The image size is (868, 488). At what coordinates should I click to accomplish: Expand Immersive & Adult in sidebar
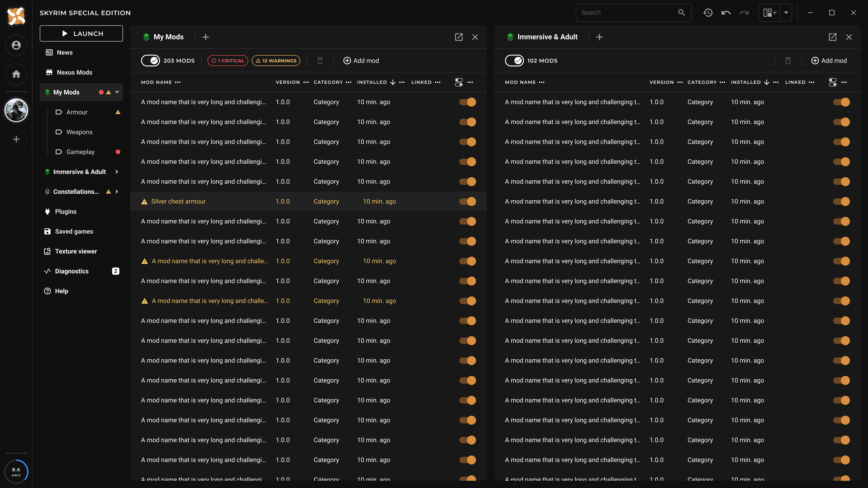point(117,172)
